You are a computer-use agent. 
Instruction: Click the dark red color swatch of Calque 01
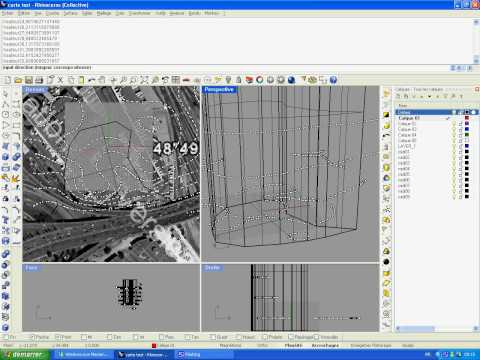coord(467,118)
